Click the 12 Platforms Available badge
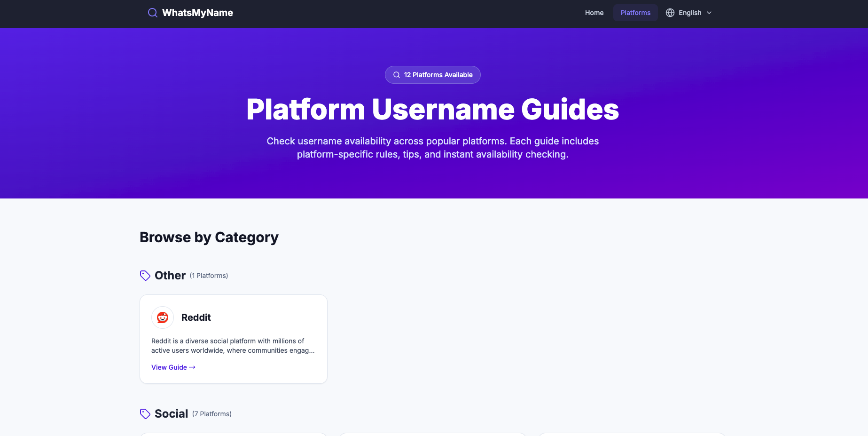The width and height of the screenshot is (868, 436). click(x=438, y=75)
